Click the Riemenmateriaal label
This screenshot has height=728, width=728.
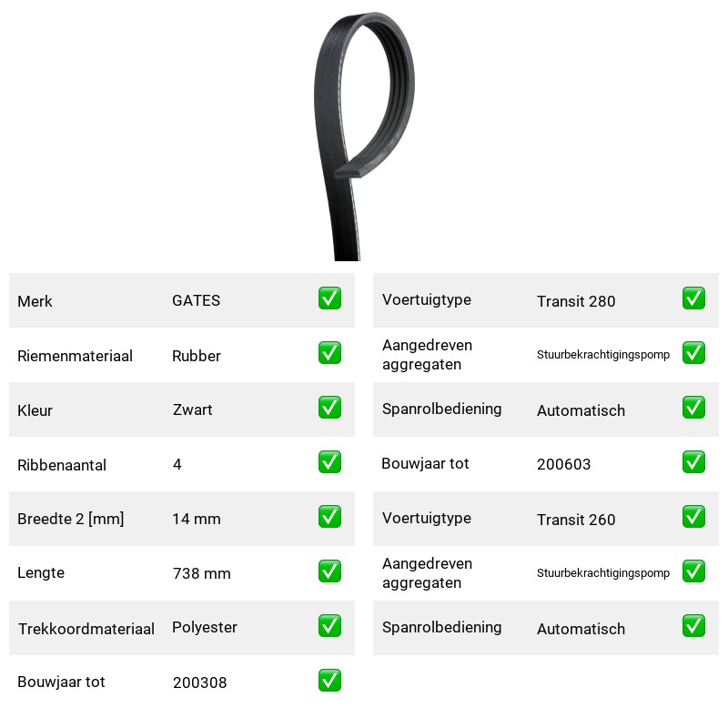(x=75, y=356)
